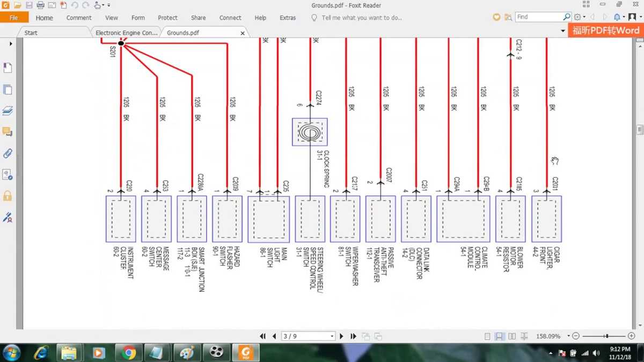Select continuous page view mode
This screenshot has height=362, width=644.
click(x=499, y=336)
